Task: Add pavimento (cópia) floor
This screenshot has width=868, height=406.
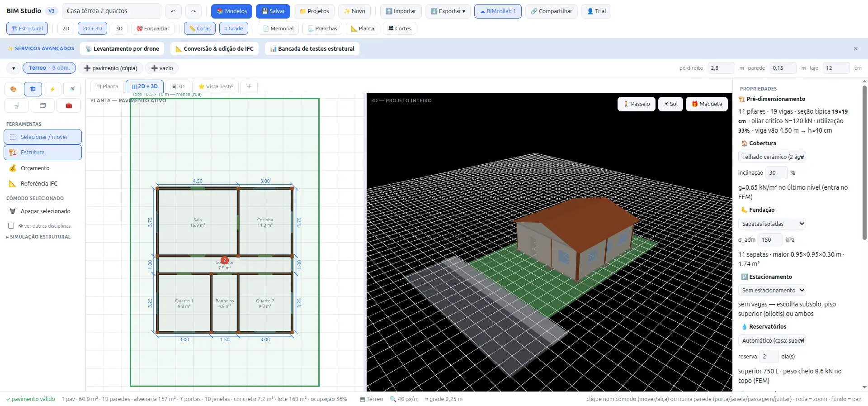Action: click(x=111, y=68)
